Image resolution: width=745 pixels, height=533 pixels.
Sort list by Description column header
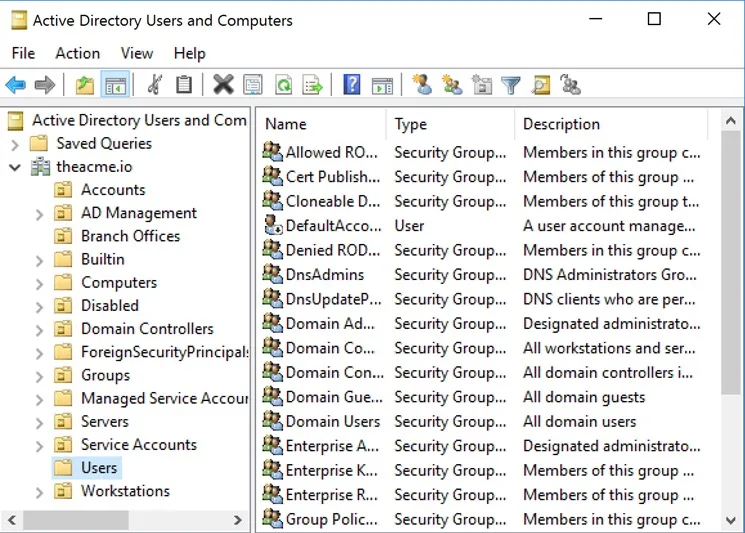(610, 124)
